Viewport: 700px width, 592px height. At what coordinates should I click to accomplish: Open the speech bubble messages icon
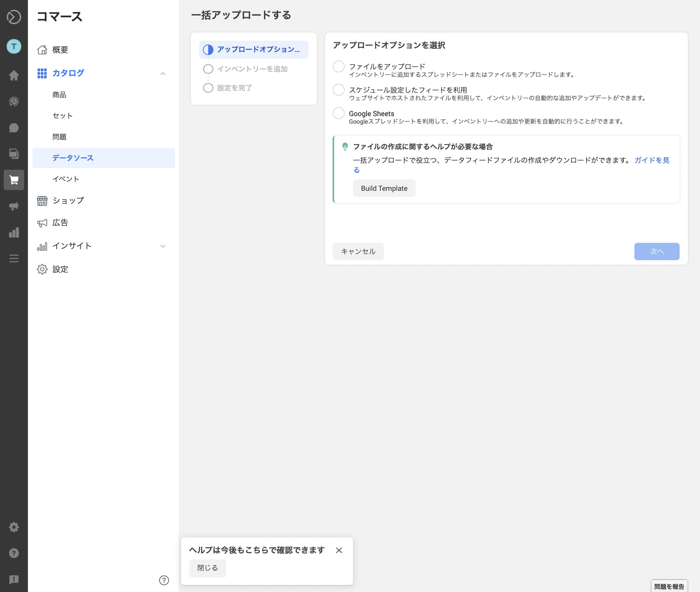(14, 128)
